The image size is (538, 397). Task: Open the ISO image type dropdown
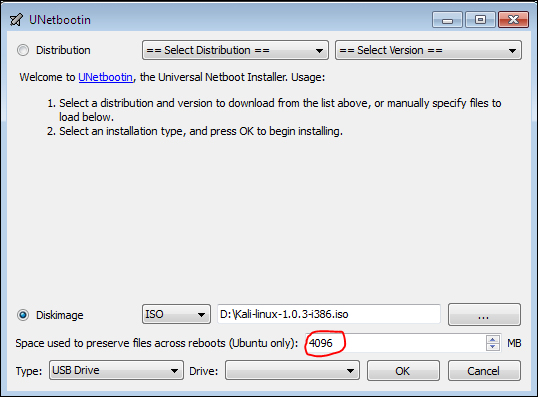pyautogui.click(x=176, y=314)
